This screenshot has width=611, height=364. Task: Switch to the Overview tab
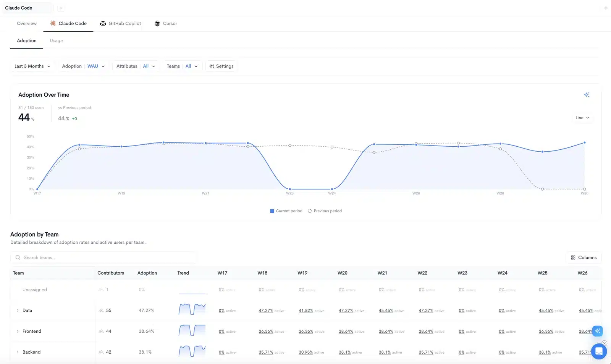pyautogui.click(x=27, y=23)
